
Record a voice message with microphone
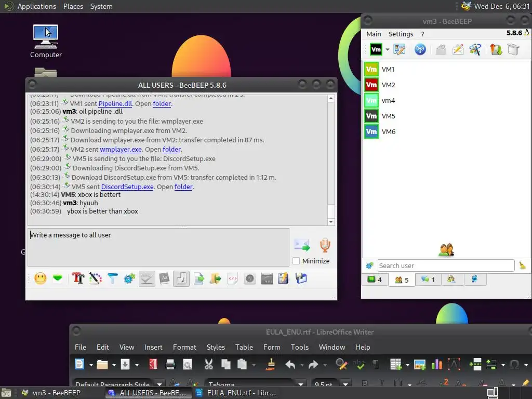pos(325,245)
